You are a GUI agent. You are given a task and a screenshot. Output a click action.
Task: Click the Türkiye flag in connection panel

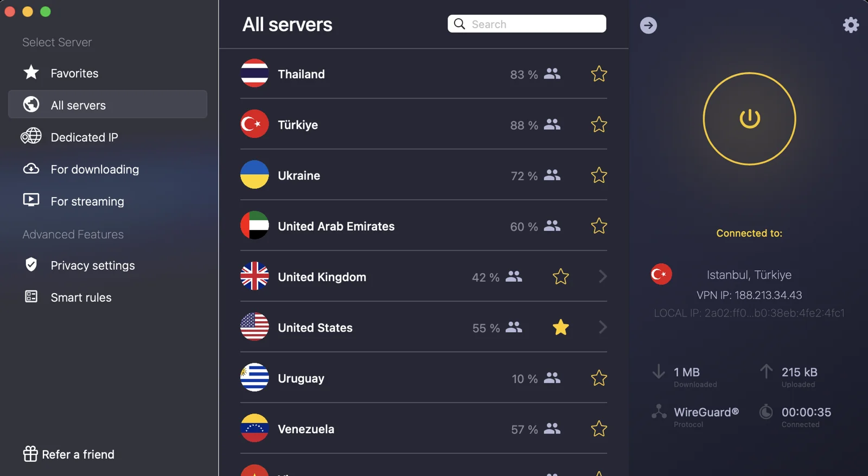[661, 274]
